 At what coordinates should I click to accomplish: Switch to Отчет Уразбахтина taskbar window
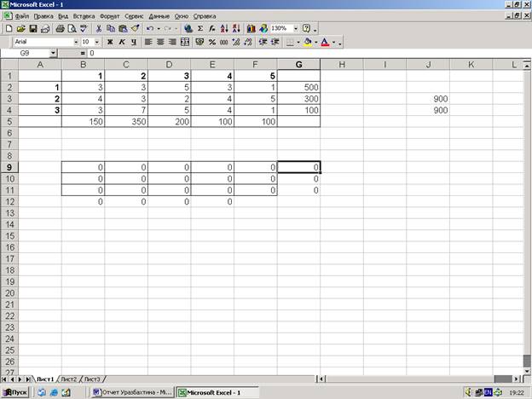[x=132, y=392]
